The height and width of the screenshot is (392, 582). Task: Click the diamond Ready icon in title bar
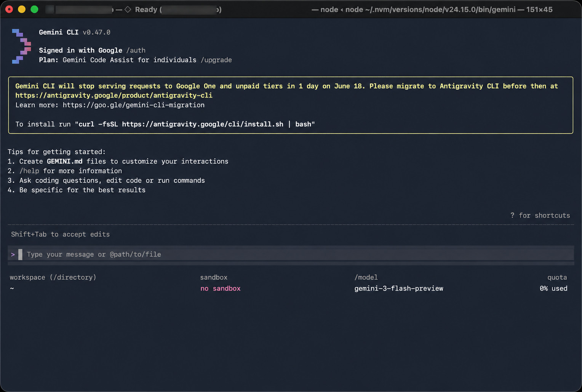coord(128,10)
